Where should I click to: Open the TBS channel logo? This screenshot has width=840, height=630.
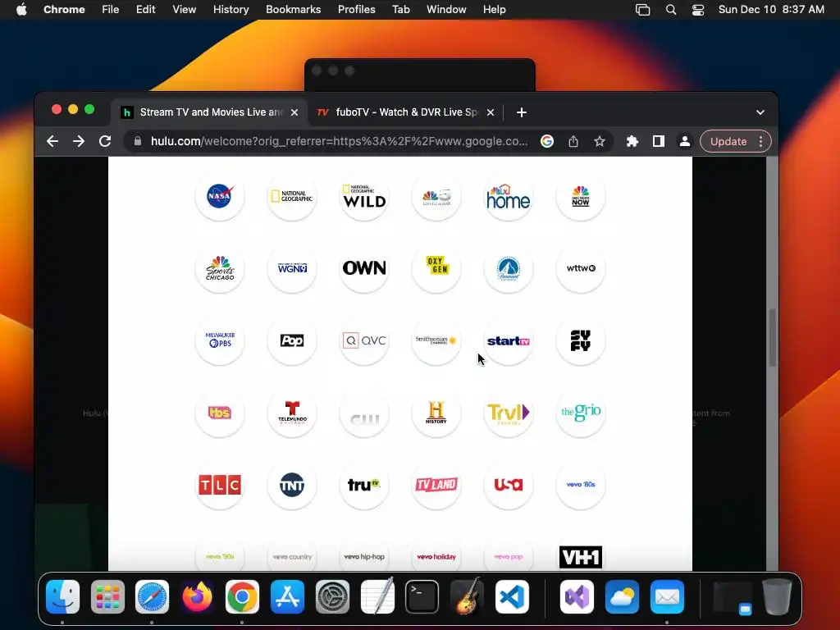pos(220,413)
